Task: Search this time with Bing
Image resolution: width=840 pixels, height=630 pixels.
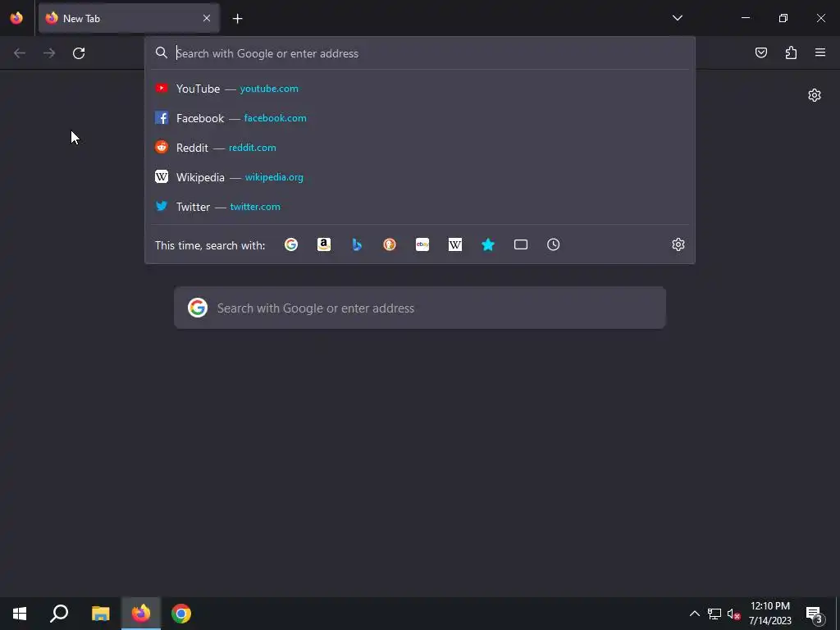Action: (x=357, y=244)
